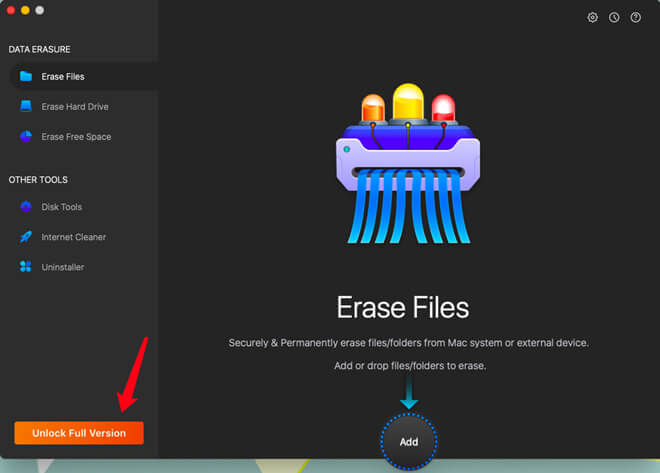
Task: Click the "Erase Files" main heading
Action: (x=403, y=307)
